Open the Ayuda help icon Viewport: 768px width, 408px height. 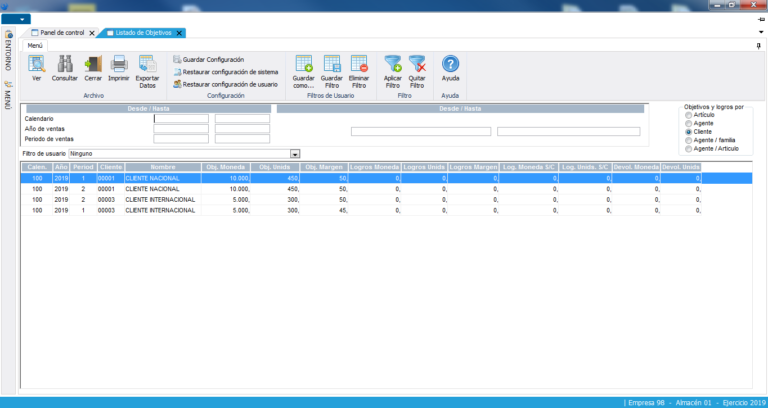pos(450,65)
